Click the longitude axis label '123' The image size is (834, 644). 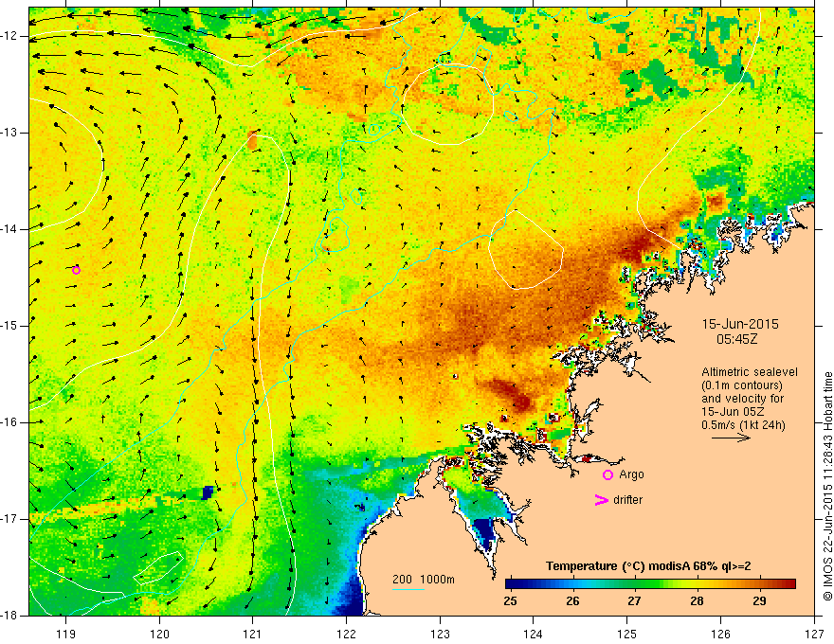pyautogui.click(x=440, y=634)
